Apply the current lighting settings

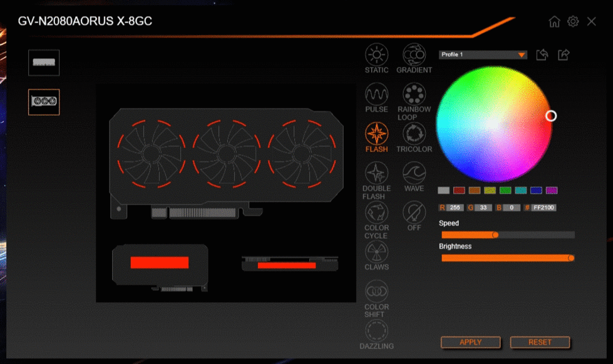coord(470,342)
